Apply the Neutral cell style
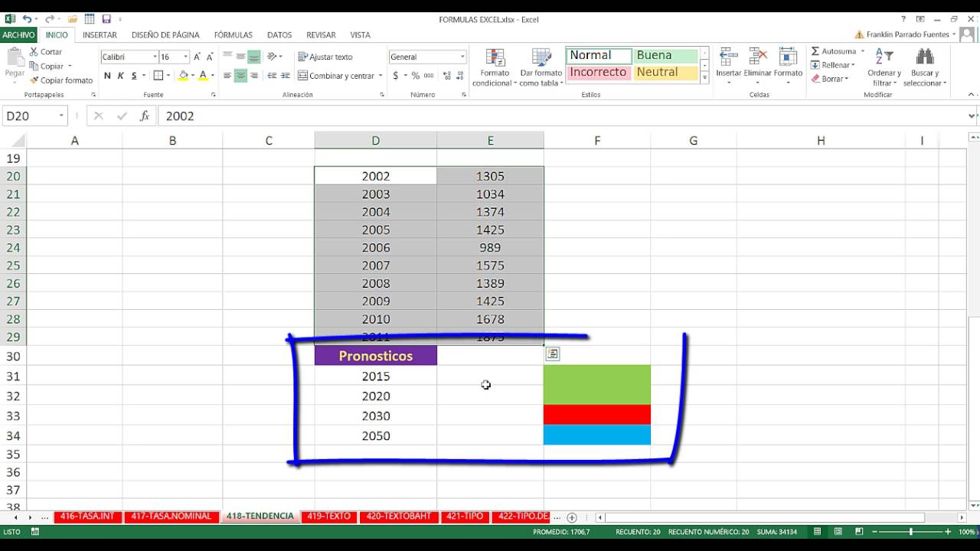 [x=666, y=73]
